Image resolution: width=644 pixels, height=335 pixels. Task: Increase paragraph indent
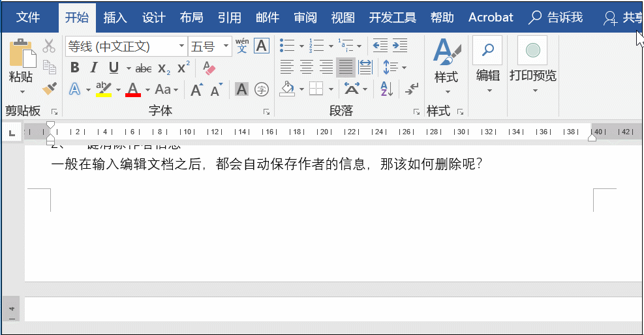click(x=399, y=46)
